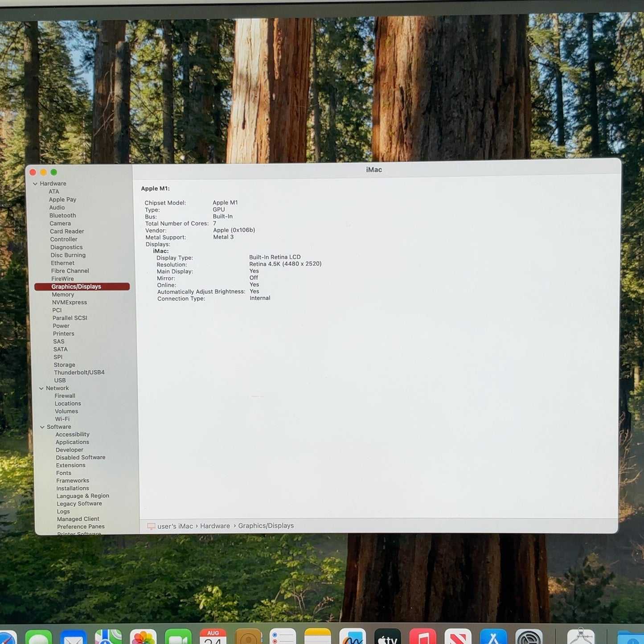Click the resolution value "Retina 4.5K (4480 x 2520)"
Image resolution: width=644 pixels, height=644 pixels.
(285, 264)
